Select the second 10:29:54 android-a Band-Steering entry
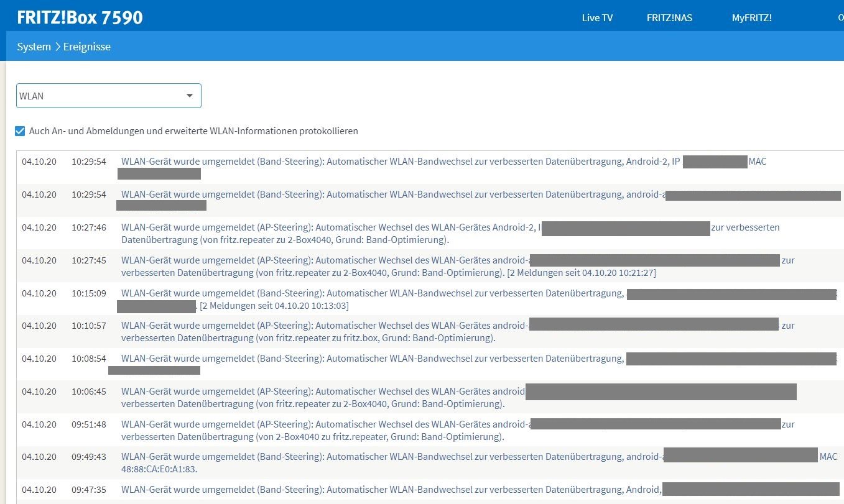Screen dimensions: 844x504 (x=430, y=200)
